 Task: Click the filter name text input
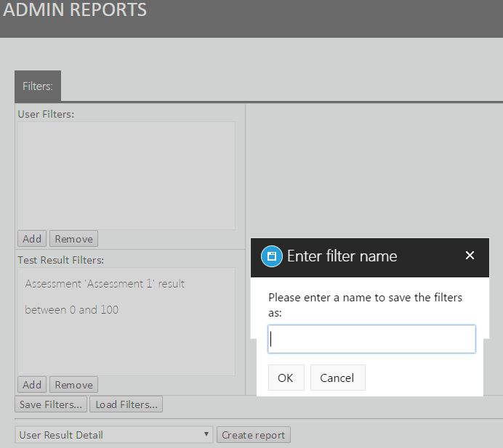click(x=371, y=339)
